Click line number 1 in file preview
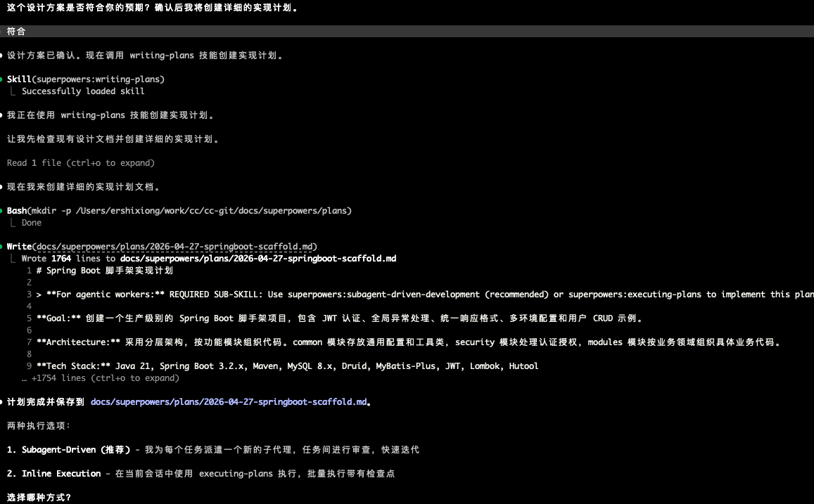Image resolution: width=814 pixels, height=504 pixels. pos(29,271)
